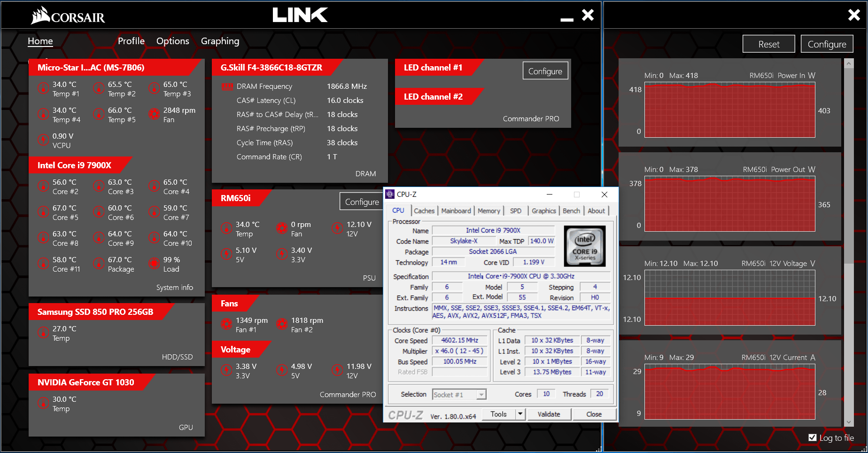
Task: Click the Core Speed 4602.15 MHz field
Action: 459,340
